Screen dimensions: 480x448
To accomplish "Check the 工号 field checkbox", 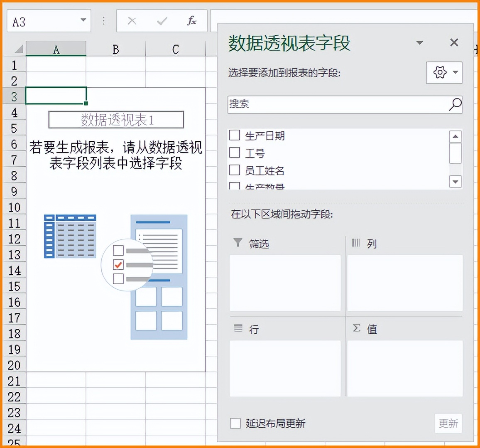I will pos(234,153).
